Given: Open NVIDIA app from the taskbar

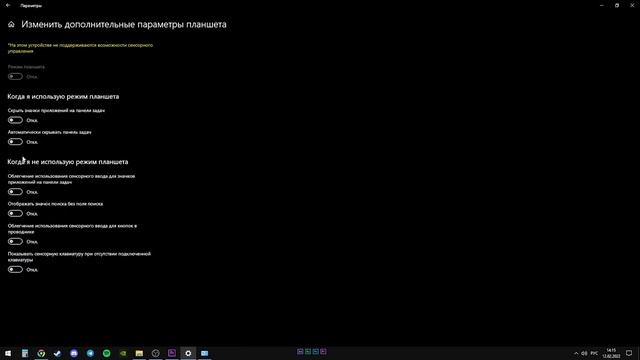Looking at the screenshot, I should click(x=123, y=353).
